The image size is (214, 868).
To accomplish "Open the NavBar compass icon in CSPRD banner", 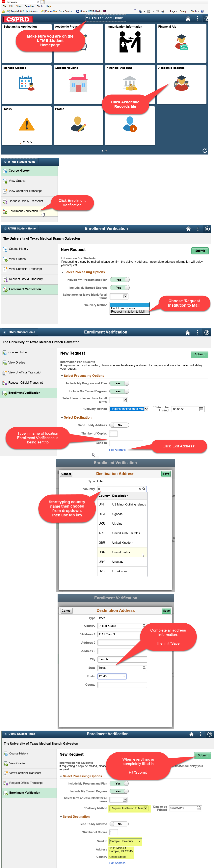I will coord(206,18).
